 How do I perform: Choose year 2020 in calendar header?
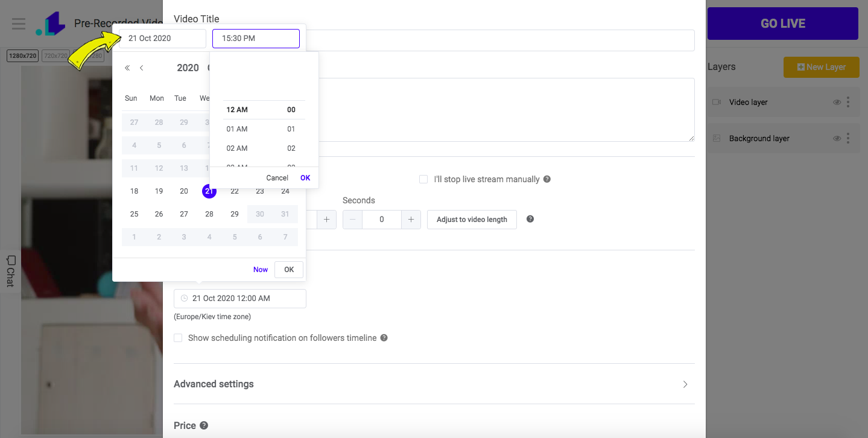tap(188, 68)
